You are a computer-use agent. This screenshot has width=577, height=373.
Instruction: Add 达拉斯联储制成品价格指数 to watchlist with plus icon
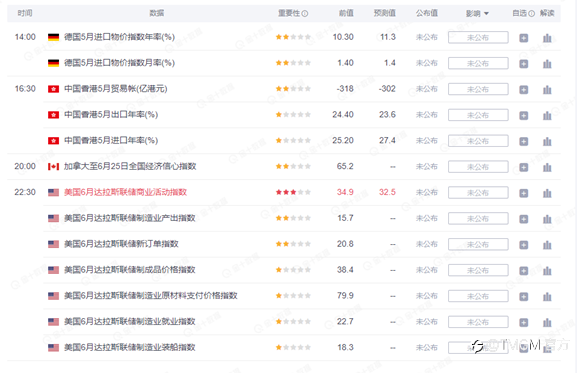pyautogui.click(x=524, y=271)
